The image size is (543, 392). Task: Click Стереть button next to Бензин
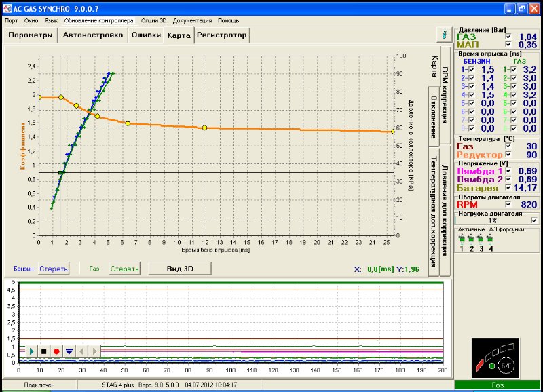click(54, 269)
